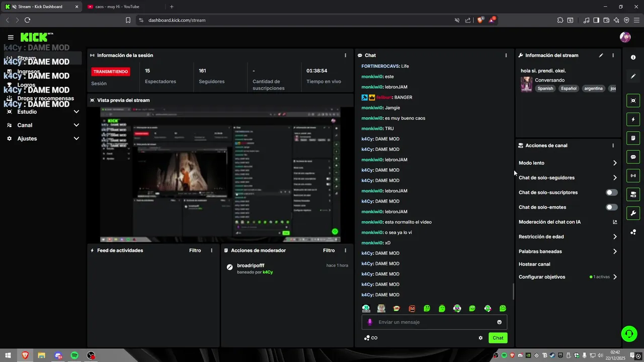
Task: Click the pencil icon in the right sidebar
Action: (x=633, y=76)
